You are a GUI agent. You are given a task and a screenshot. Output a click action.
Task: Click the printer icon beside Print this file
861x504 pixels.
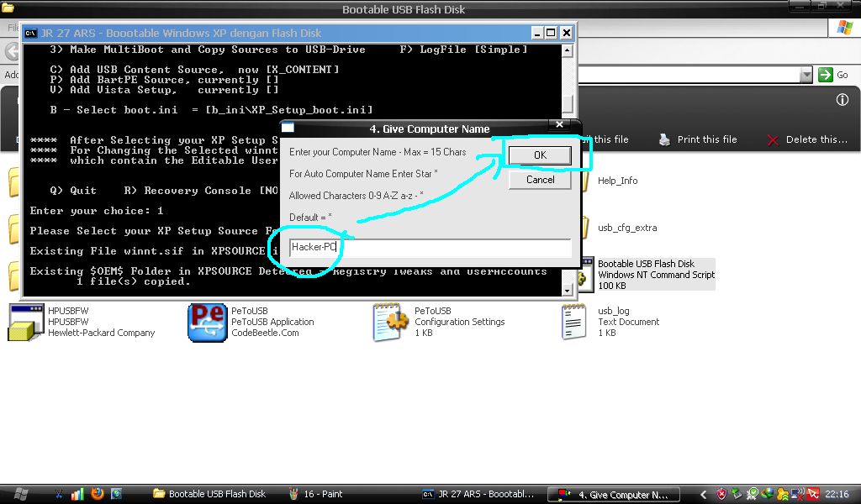tap(664, 139)
